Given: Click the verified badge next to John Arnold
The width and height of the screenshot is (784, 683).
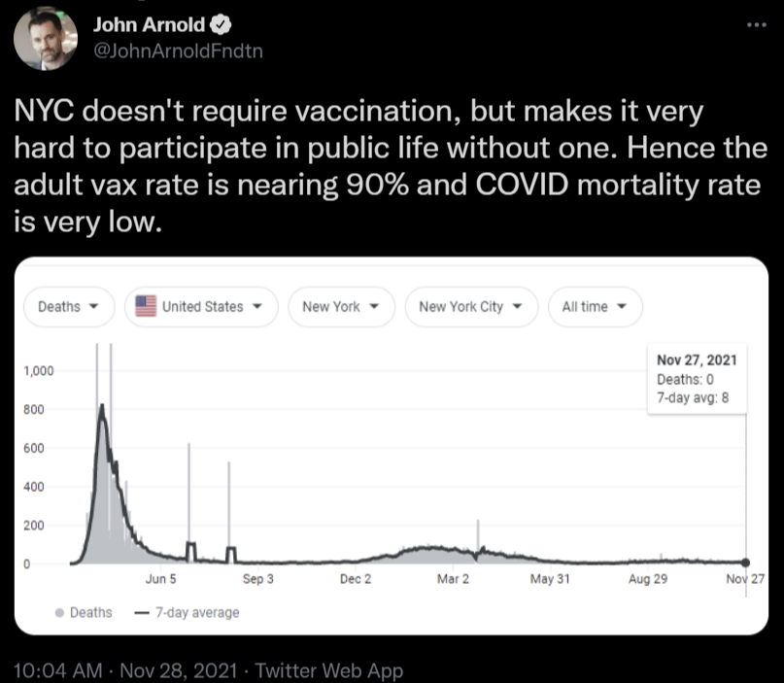Looking at the screenshot, I should click(x=219, y=25).
